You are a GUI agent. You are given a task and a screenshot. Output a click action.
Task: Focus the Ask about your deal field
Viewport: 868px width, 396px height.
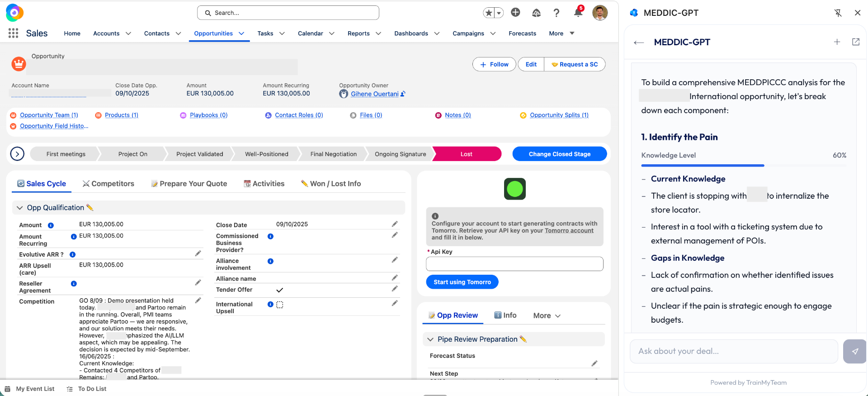(734, 351)
